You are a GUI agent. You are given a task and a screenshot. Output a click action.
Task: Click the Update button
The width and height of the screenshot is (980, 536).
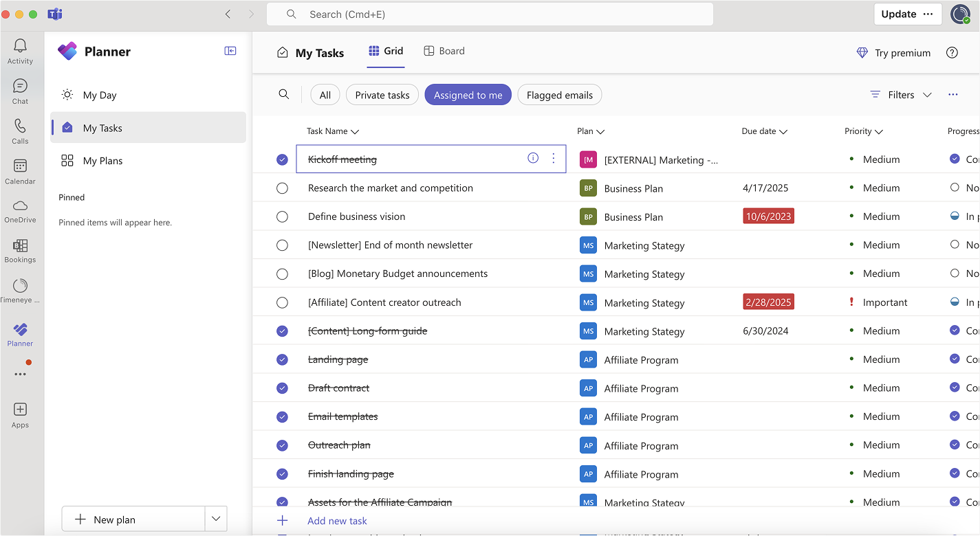click(x=898, y=14)
